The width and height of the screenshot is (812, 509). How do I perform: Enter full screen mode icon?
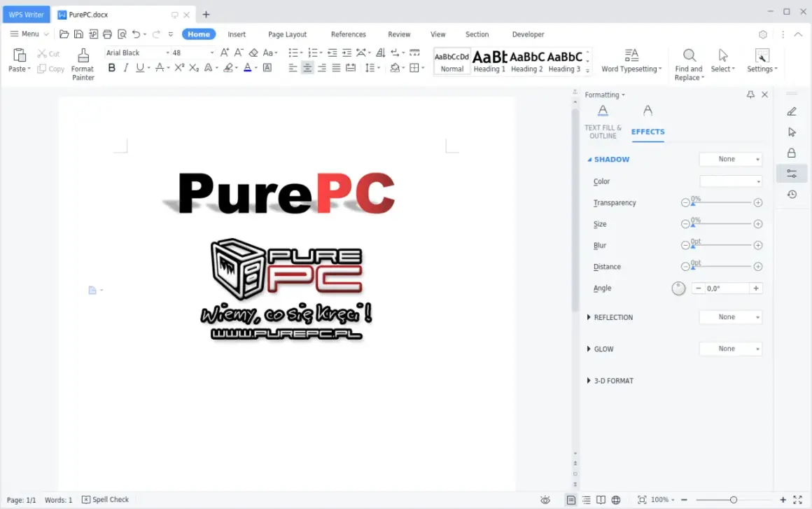click(x=797, y=500)
